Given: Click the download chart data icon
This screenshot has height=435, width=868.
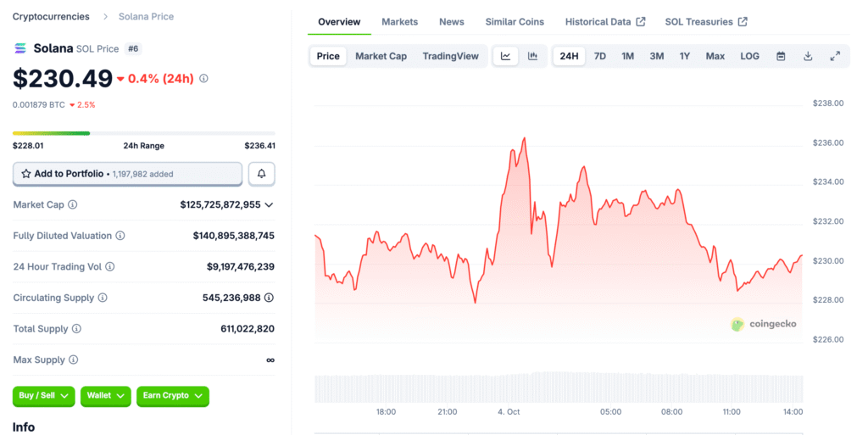Looking at the screenshot, I should (808, 56).
